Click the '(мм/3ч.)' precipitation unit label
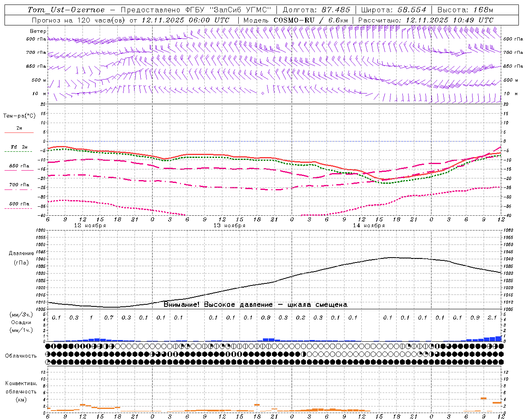 [x=21, y=315]
